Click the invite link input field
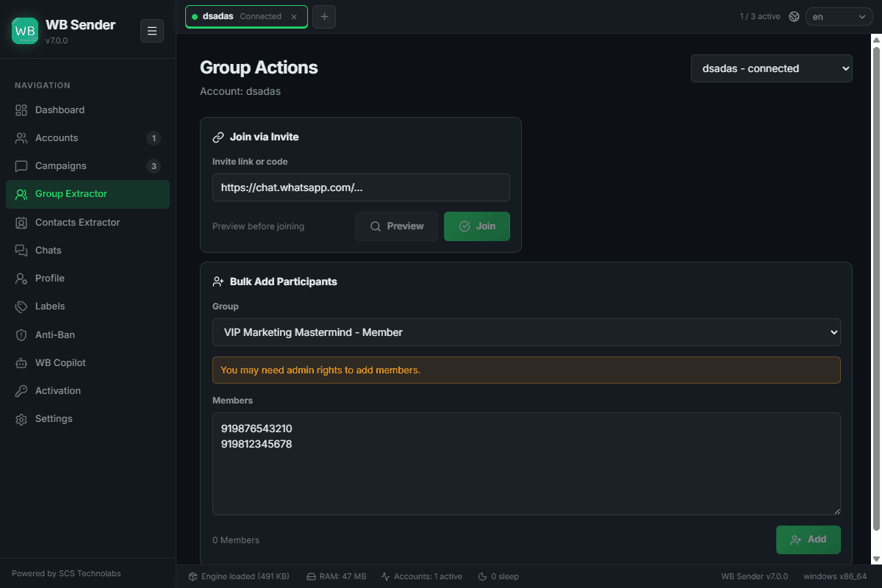Image resolution: width=882 pixels, height=588 pixels. tap(361, 187)
